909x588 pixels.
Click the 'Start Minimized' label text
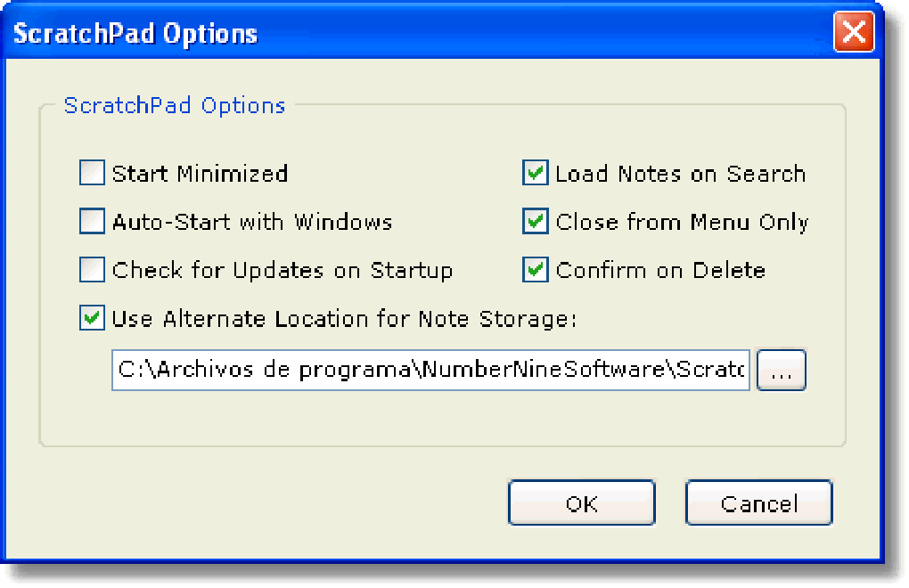(200, 174)
